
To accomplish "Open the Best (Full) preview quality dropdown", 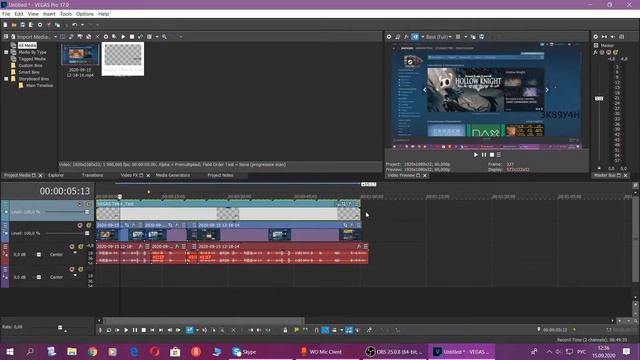I will 439,37.
